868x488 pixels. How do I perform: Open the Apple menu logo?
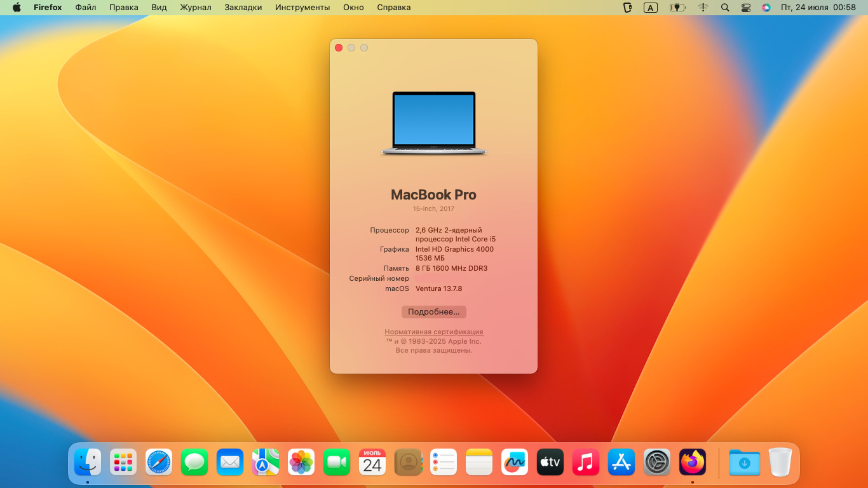click(x=17, y=8)
